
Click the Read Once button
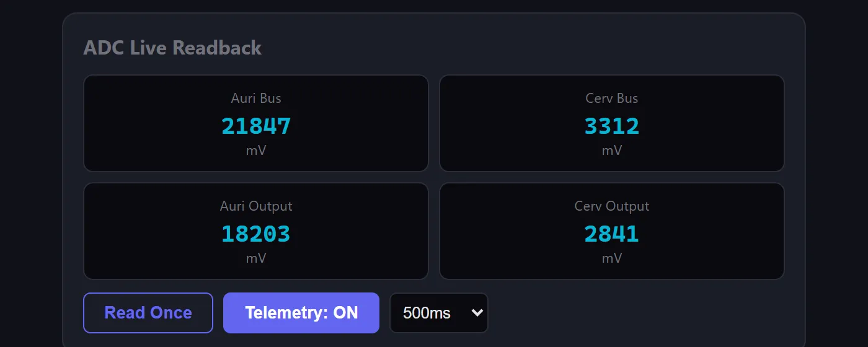pos(148,313)
